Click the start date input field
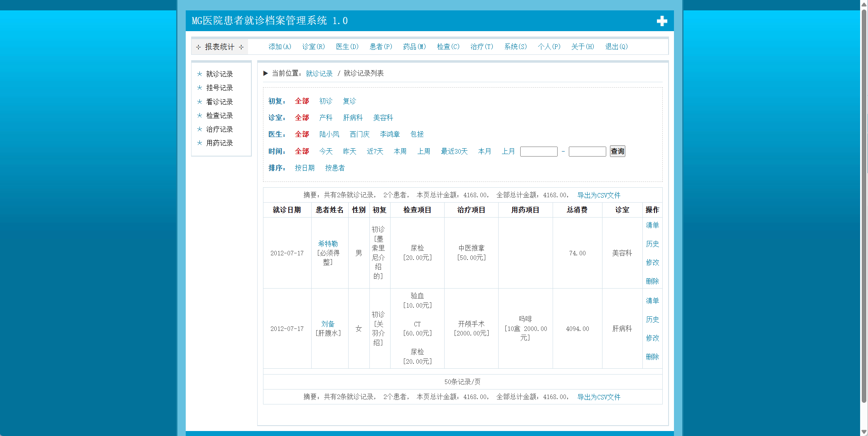Screen dimensions: 868x436 point(539,152)
